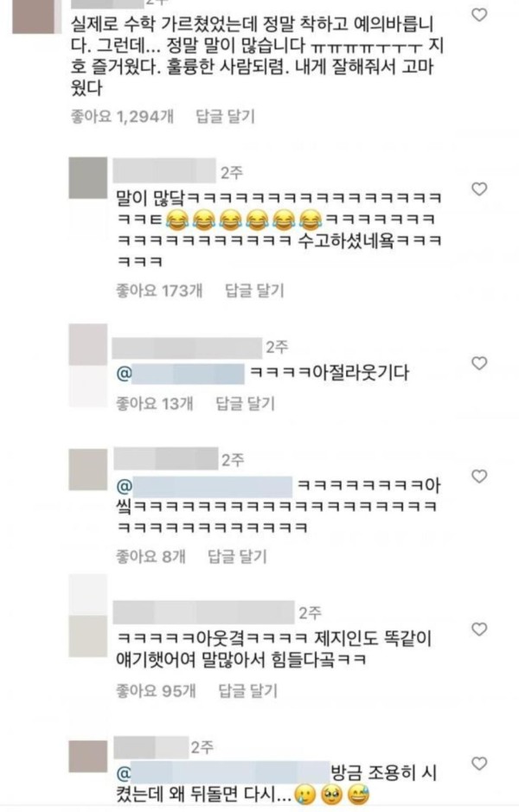The height and width of the screenshot is (812, 519).
Task: Like the 제지인도 똑같이 comment
Action: [x=479, y=630]
